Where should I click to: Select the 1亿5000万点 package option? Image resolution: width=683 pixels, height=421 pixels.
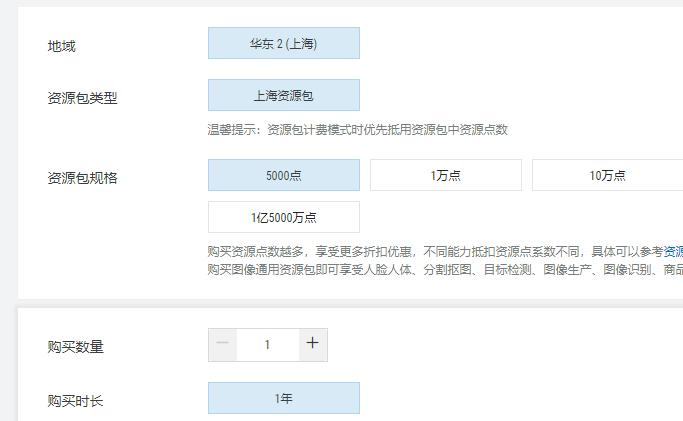coord(284,217)
